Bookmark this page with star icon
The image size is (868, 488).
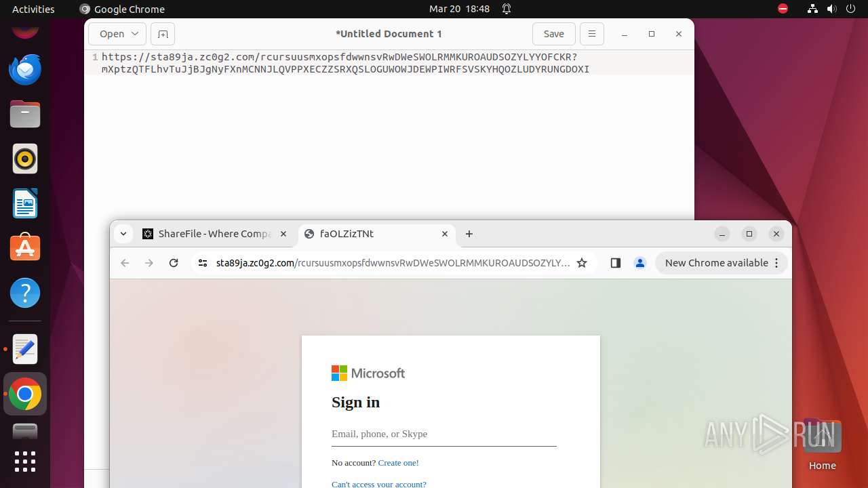582,263
